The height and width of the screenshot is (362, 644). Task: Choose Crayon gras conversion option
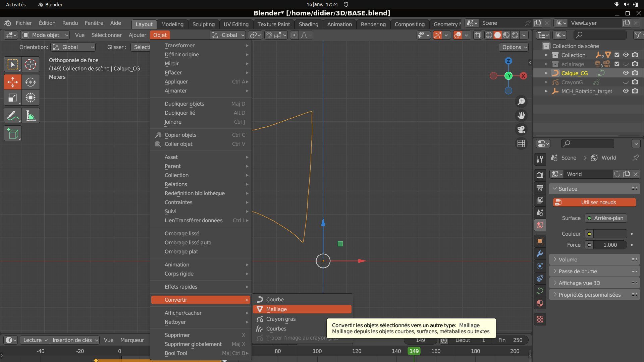302,319
